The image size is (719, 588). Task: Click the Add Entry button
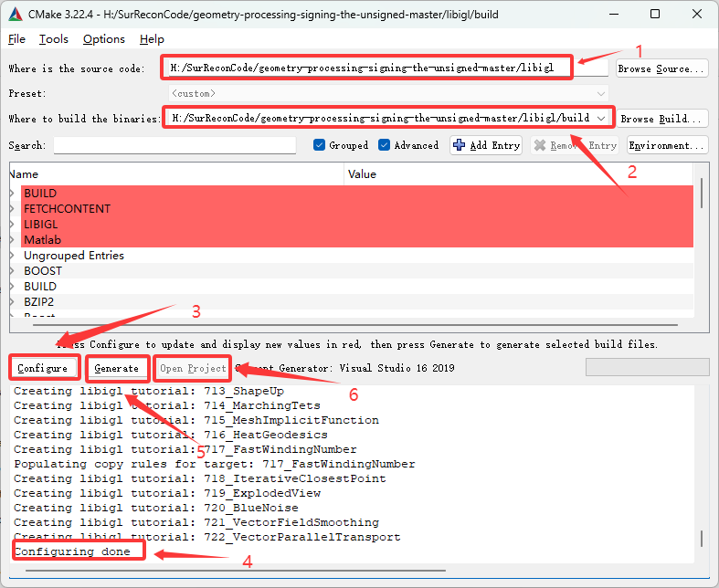point(486,145)
